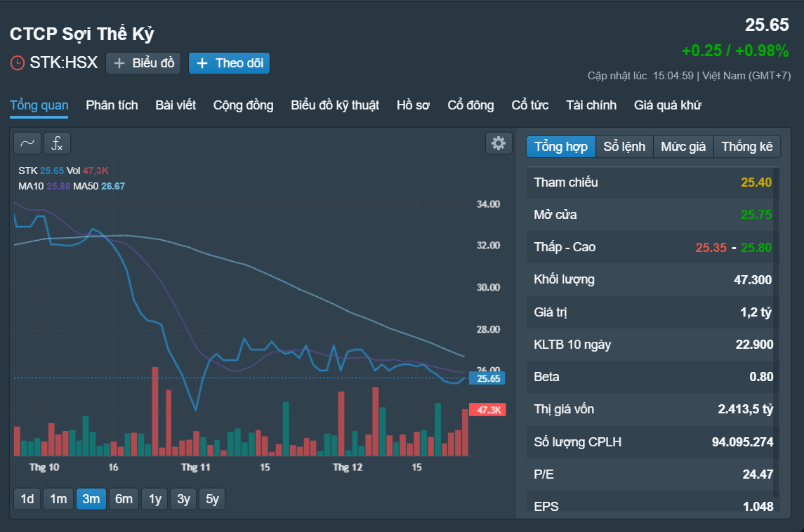The width and height of the screenshot is (804, 532).
Task: Click the Tham chiếu value 25.40
Action: click(756, 182)
